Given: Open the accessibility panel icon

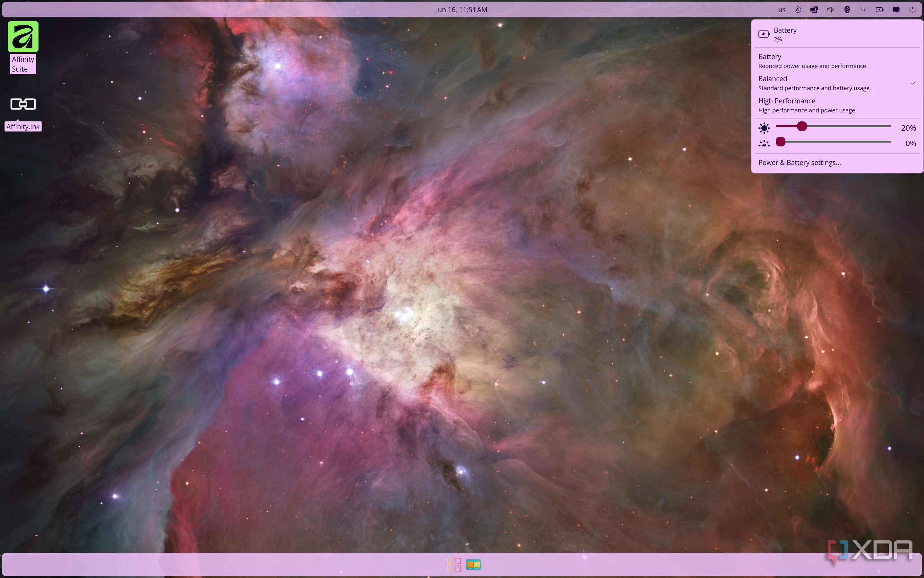Looking at the screenshot, I should click(798, 10).
